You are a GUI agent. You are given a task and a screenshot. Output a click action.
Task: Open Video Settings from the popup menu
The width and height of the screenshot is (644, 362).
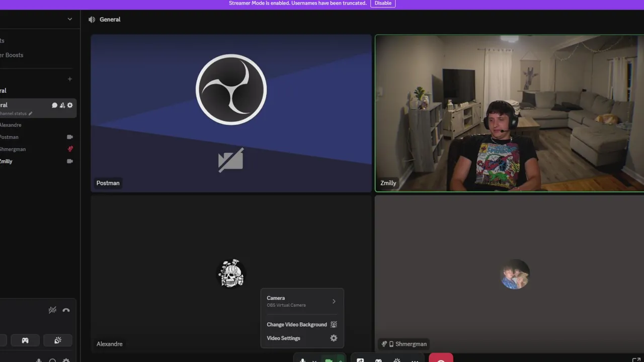click(x=302, y=338)
